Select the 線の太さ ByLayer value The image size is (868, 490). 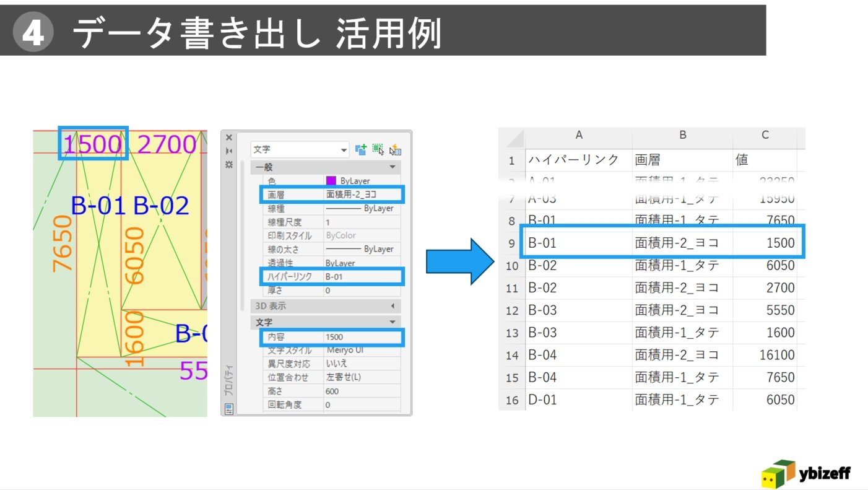pyautogui.click(x=362, y=249)
